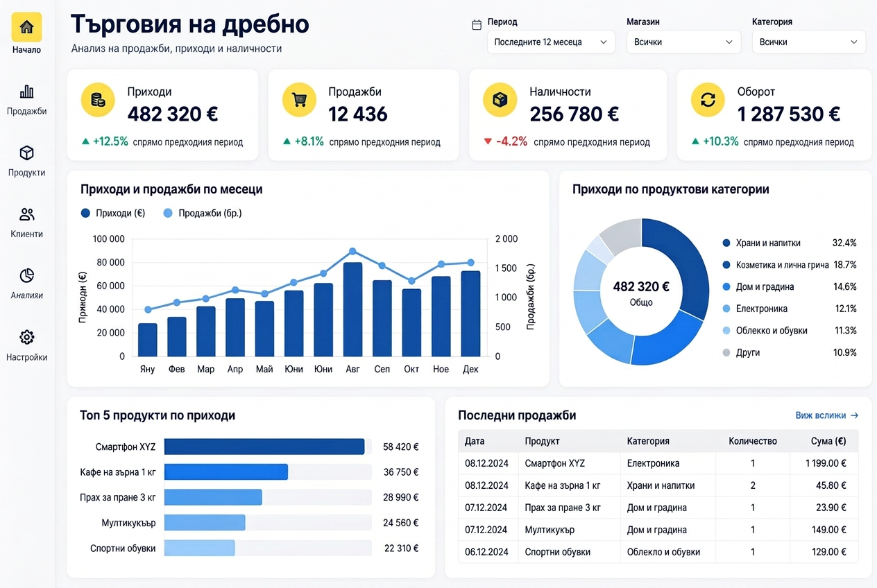Toggle the Продажби (бр.) legend series
This screenshot has height=588, width=877.
(x=203, y=214)
